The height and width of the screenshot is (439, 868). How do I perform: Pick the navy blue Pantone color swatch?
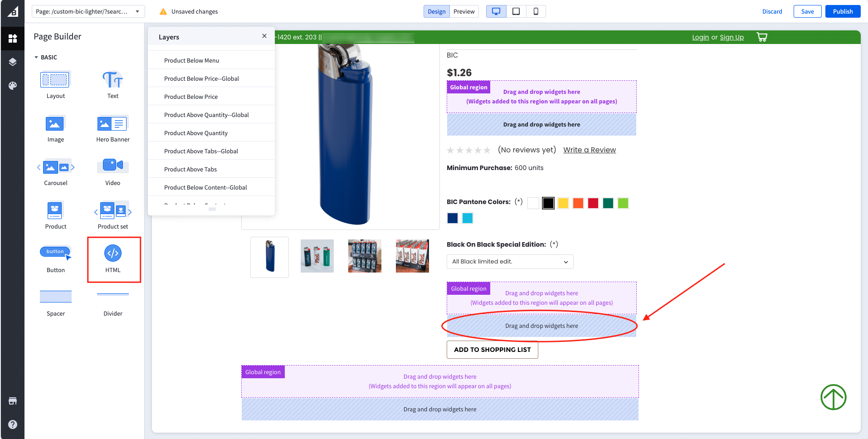[453, 218]
